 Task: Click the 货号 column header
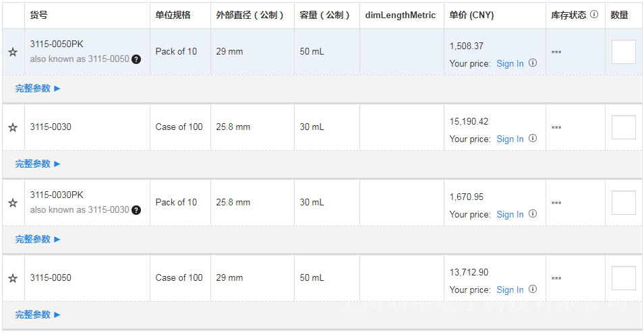(39, 15)
